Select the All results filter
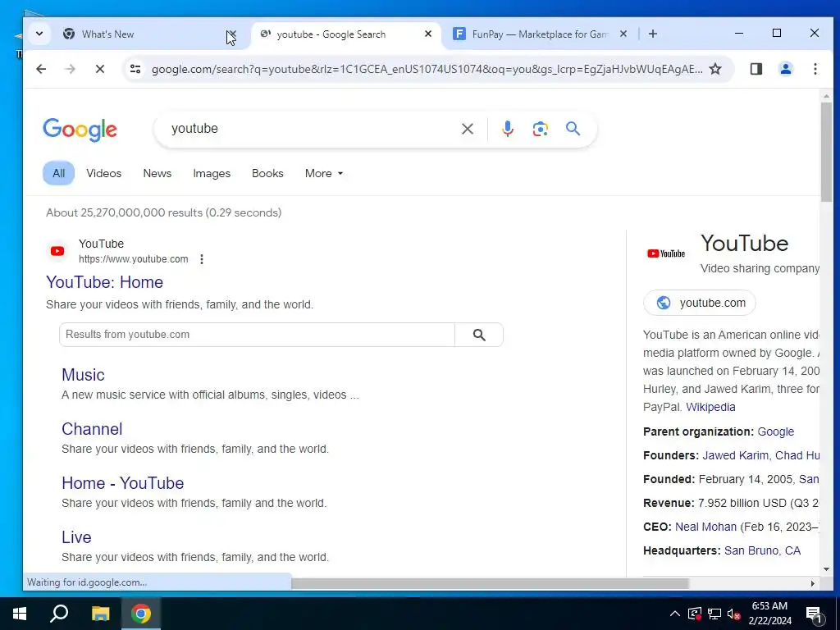Image resolution: width=840 pixels, height=630 pixels. (58, 173)
